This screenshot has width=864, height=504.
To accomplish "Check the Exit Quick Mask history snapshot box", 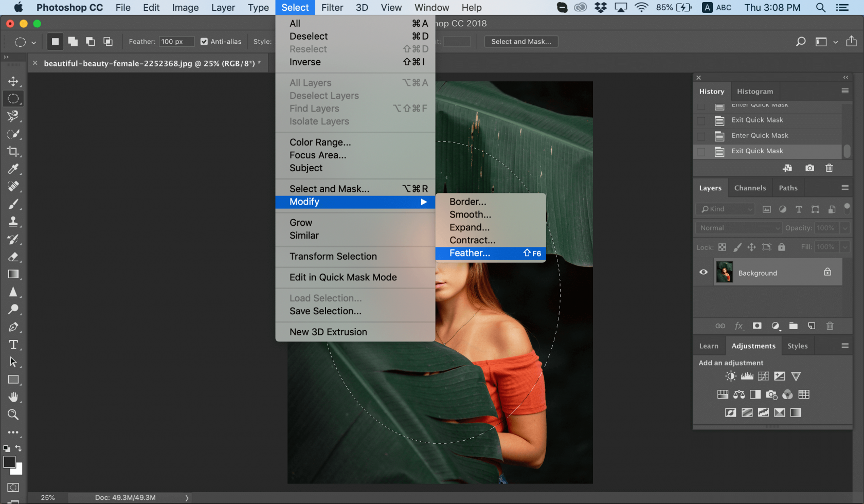I will (x=701, y=151).
